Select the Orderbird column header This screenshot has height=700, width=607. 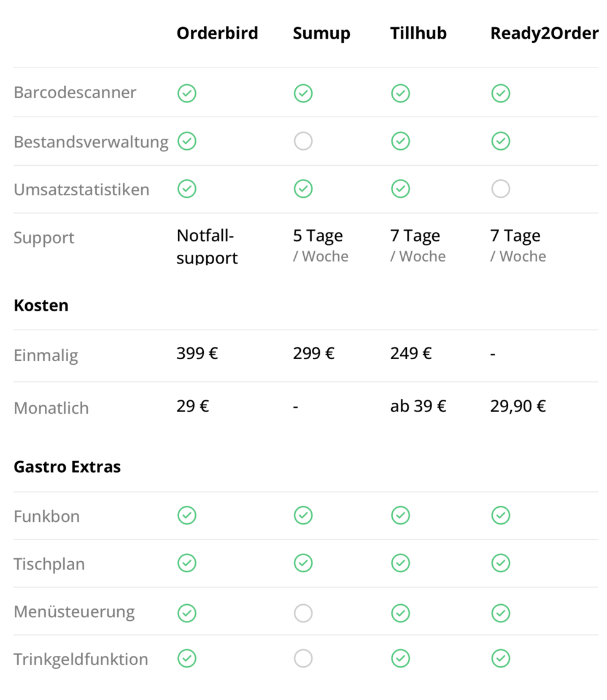point(217,33)
